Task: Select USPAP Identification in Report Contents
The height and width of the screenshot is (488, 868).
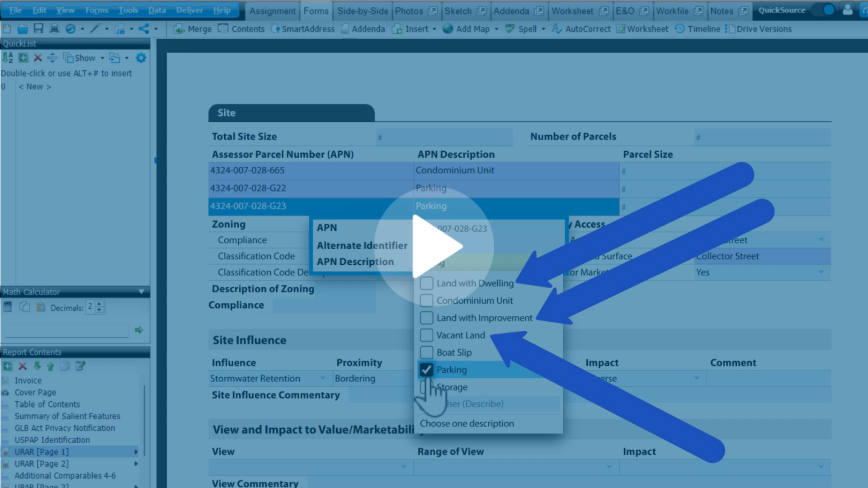Action: (x=52, y=440)
